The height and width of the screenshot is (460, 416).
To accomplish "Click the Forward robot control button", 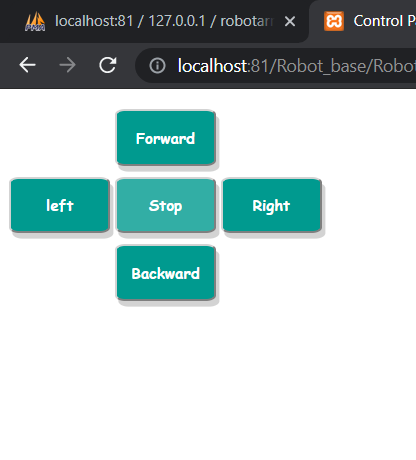I will pyautogui.click(x=166, y=138).
